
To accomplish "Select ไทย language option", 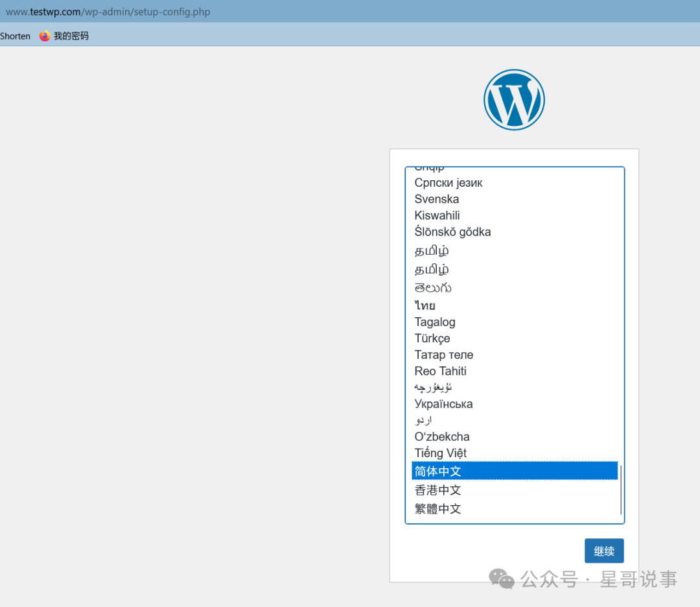I will 515,305.
